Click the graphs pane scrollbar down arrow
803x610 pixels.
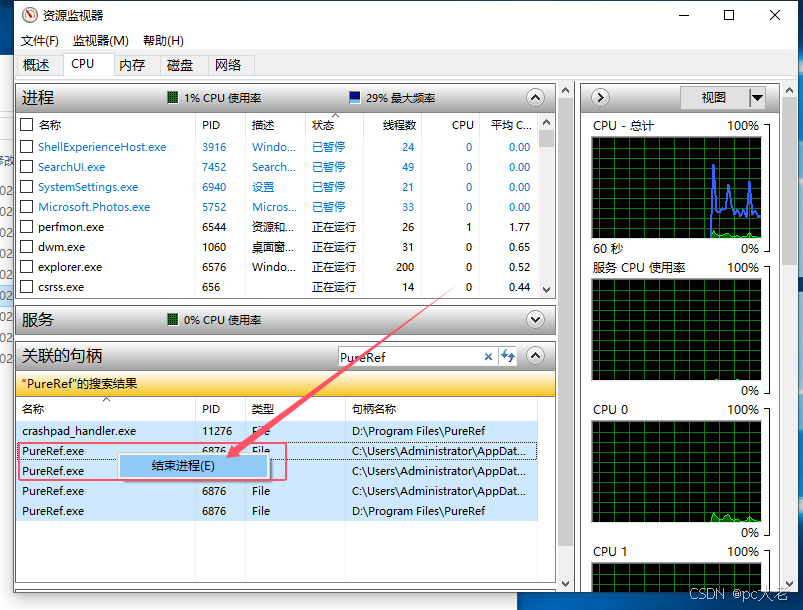click(789, 583)
